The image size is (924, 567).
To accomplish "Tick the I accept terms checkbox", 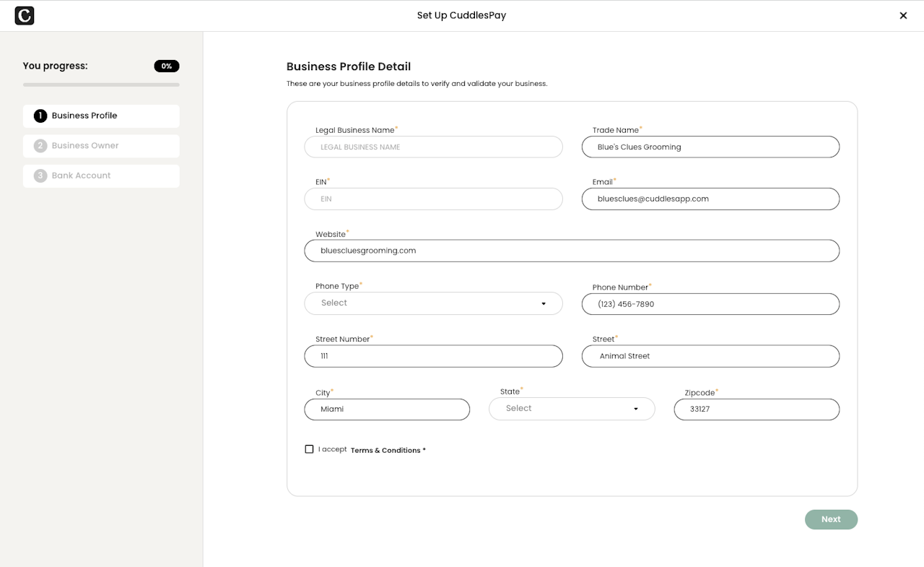I will coord(309,449).
